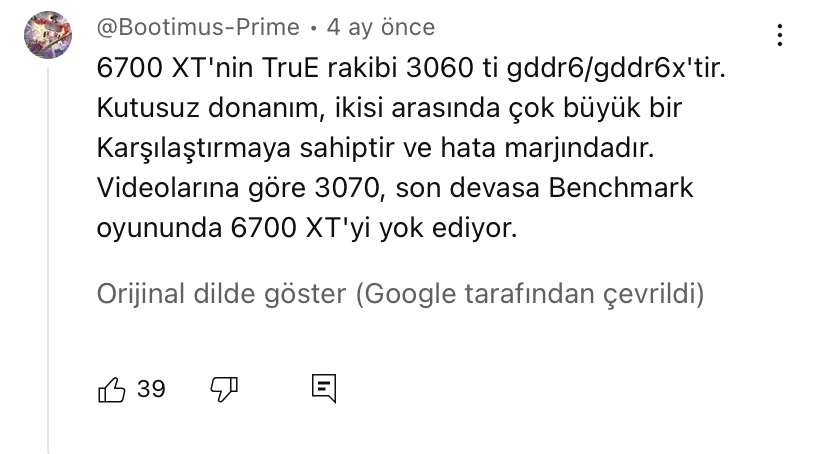This screenshot has height=454, width=828.
Task: Click the line starting "Karşılaştırmaya sahiptir"
Action: point(375,148)
